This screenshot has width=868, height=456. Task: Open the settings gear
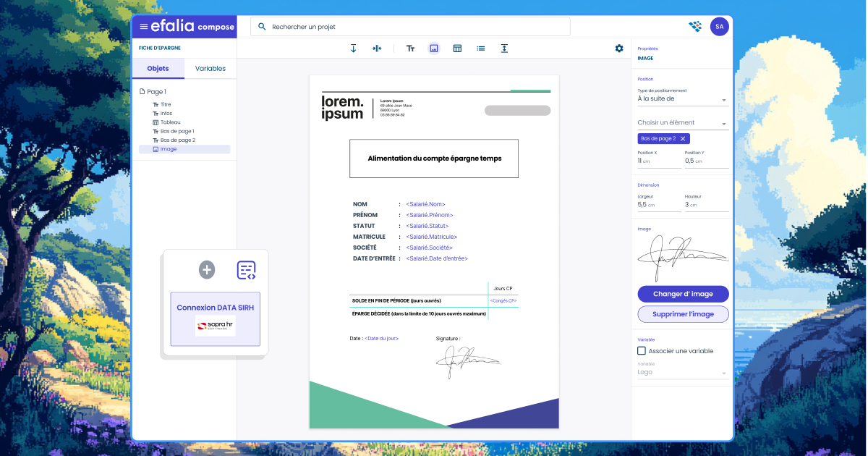coord(619,48)
